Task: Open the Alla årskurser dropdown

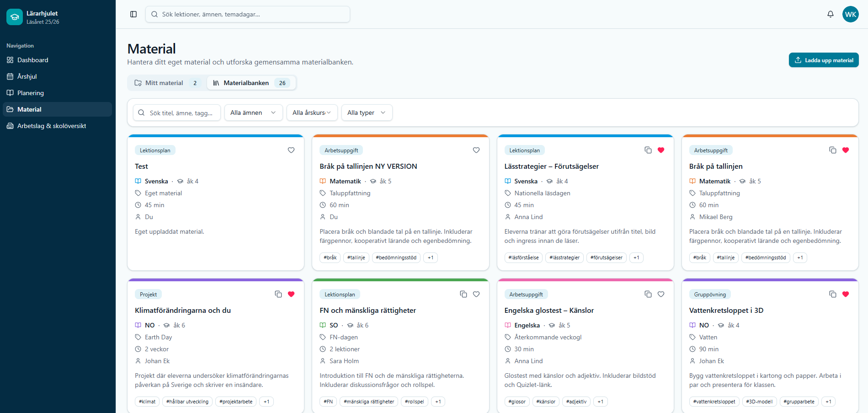Action: coord(312,113)
